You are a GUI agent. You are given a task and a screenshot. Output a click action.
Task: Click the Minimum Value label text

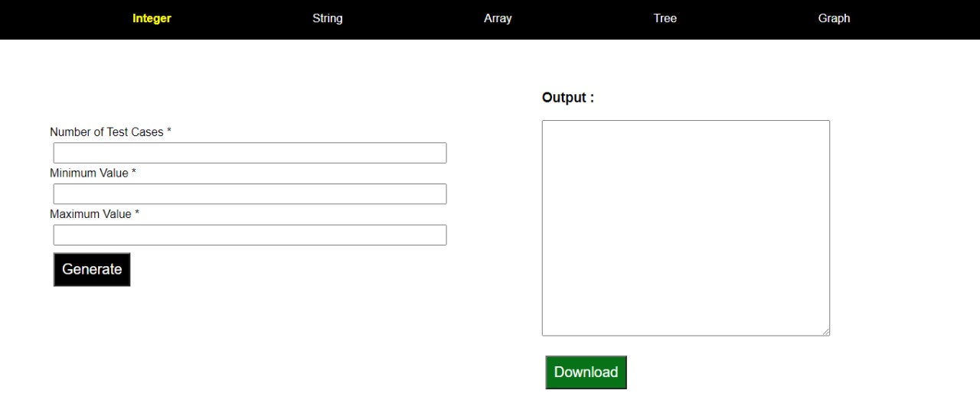[89, 174]
